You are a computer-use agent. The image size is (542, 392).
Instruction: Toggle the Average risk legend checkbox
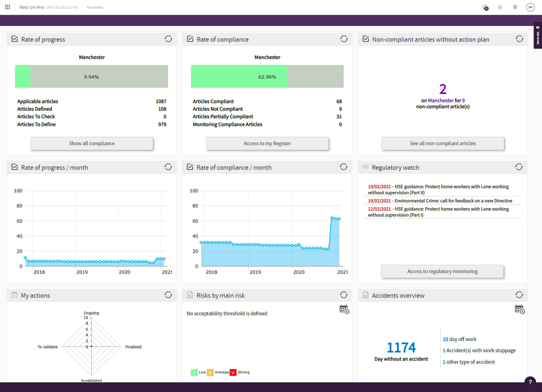coord(210,373)
